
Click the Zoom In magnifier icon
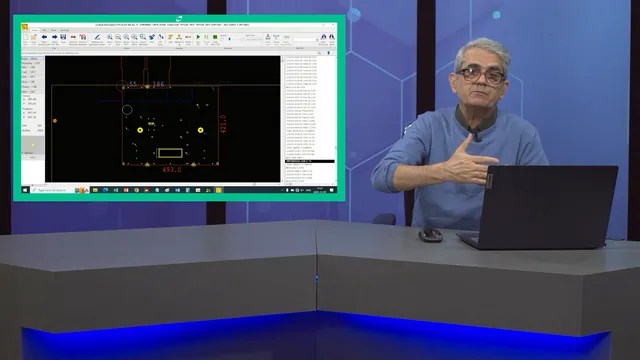click(109, 37)
